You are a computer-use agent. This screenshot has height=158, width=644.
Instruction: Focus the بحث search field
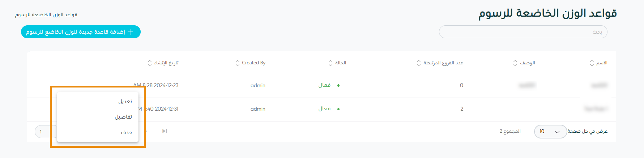click(523, 32)
